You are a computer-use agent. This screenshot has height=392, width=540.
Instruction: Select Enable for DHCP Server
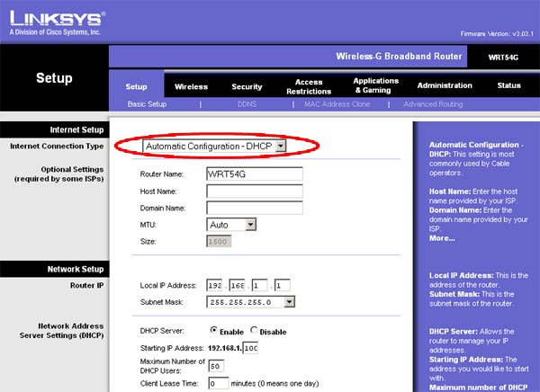pyautogui.click(x=214, y=330)
